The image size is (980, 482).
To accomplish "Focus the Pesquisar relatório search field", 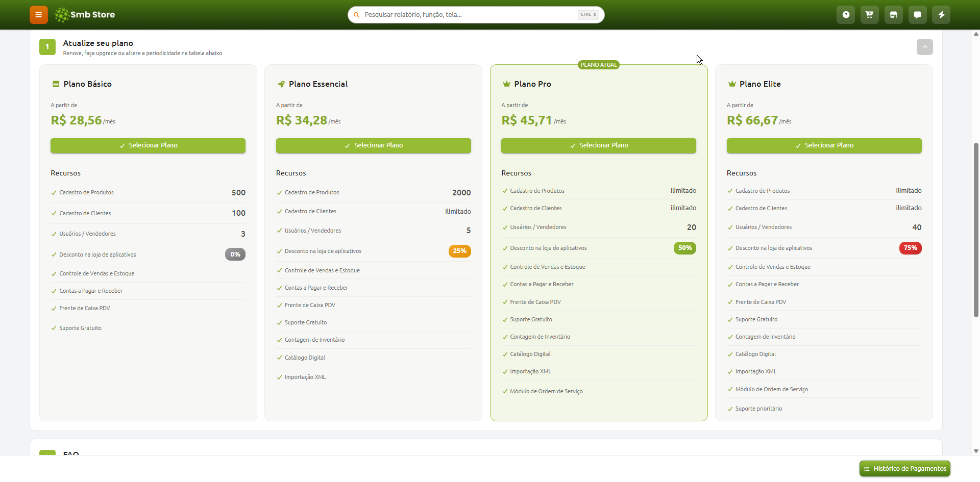I will (x=476, y=15).
